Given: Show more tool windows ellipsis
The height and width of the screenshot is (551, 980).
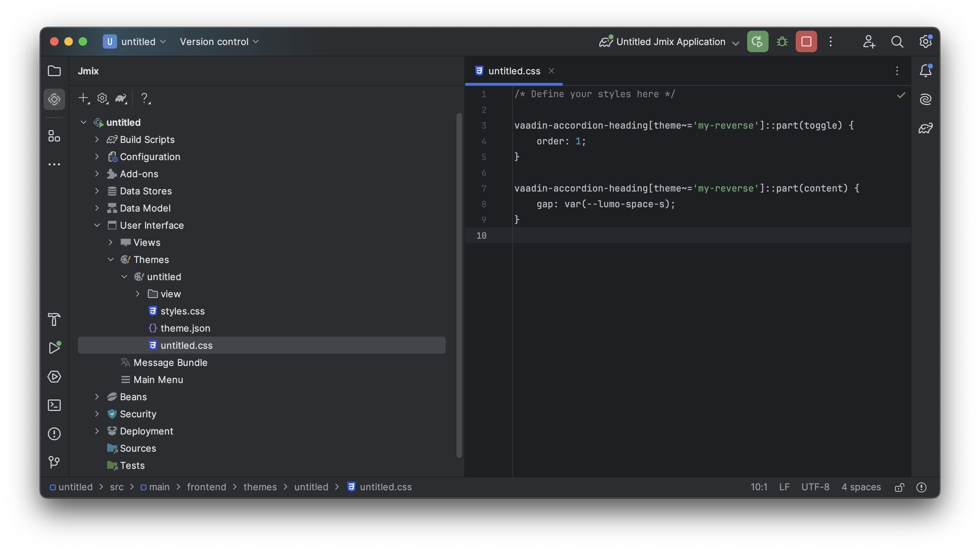Looking at the screenshot, I should [x=54, y=164].
